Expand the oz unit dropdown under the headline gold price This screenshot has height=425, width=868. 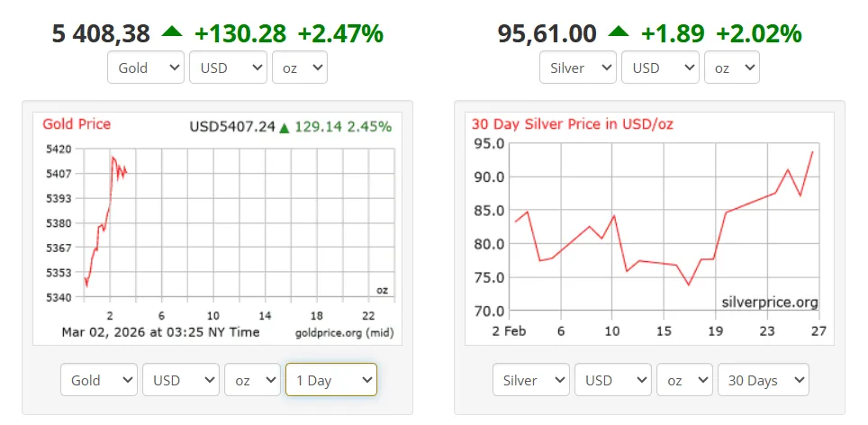299,68
